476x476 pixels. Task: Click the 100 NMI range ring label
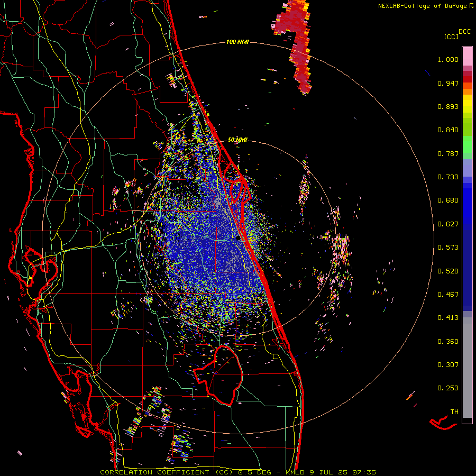click(237, 42)
